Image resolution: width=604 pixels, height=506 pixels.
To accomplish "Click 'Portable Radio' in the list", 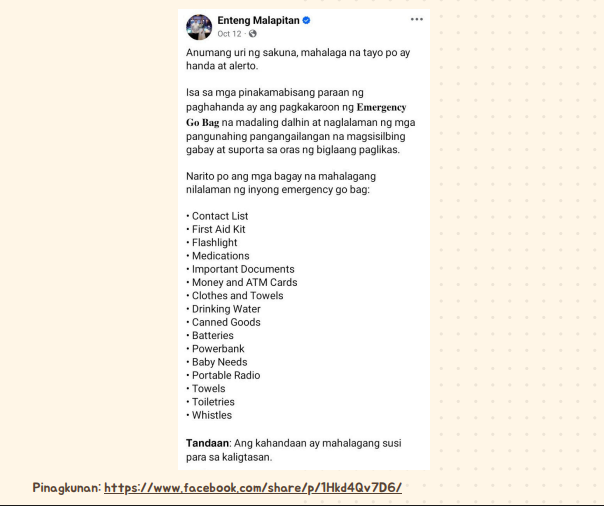I will (226, 375).
